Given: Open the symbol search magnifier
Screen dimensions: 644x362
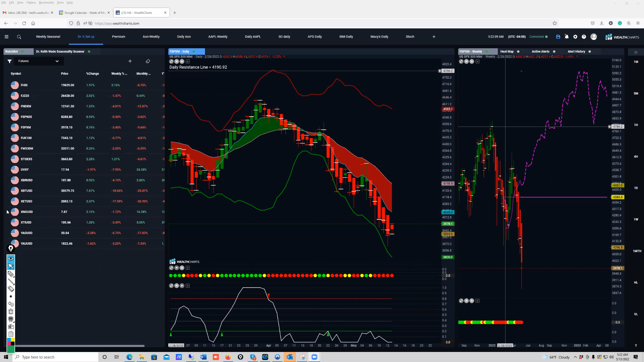Looking at the screenshot, I should pos(19,37).
